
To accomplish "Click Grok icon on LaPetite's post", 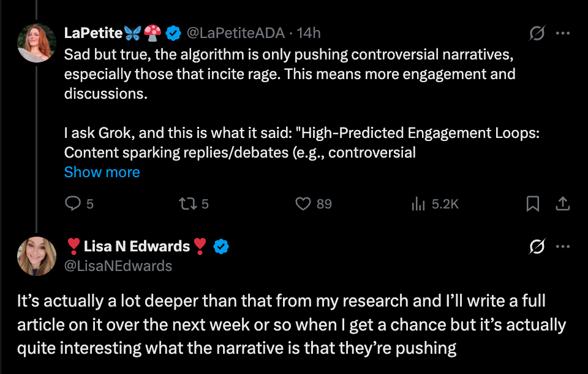I will (537, 33).
